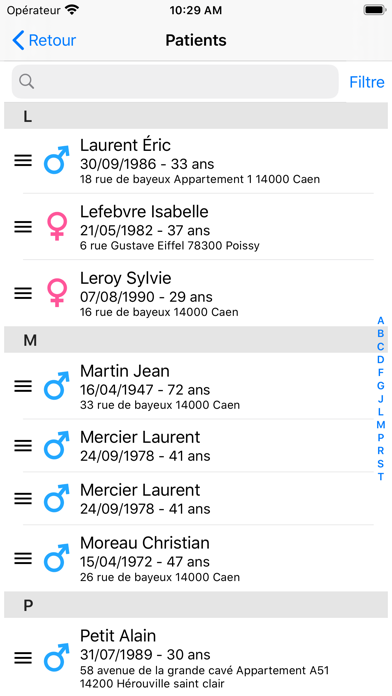The image size is (392, 696).
Task: Tap the hamburger handle for Leroy Sylvie
Action: tap(23, 293)
